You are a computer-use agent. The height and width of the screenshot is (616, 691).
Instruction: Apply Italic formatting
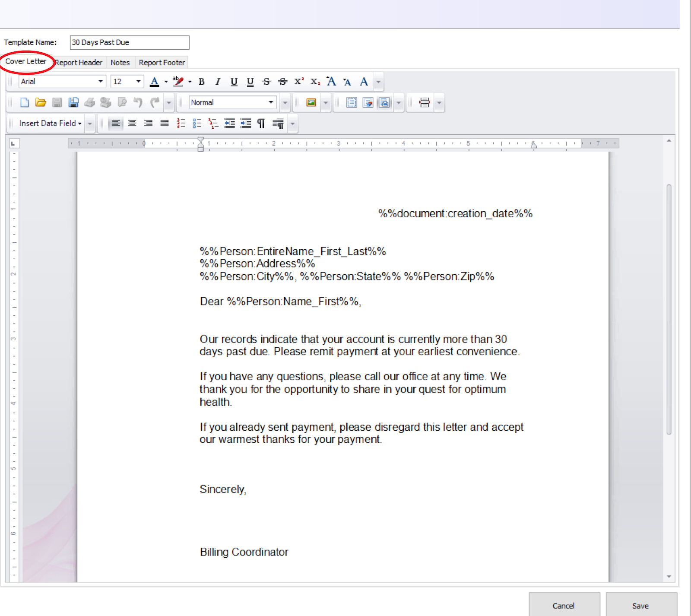(217, 81)
